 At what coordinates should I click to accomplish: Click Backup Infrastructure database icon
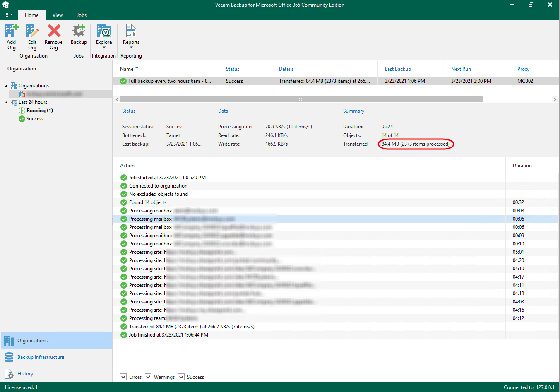[9, 357]
